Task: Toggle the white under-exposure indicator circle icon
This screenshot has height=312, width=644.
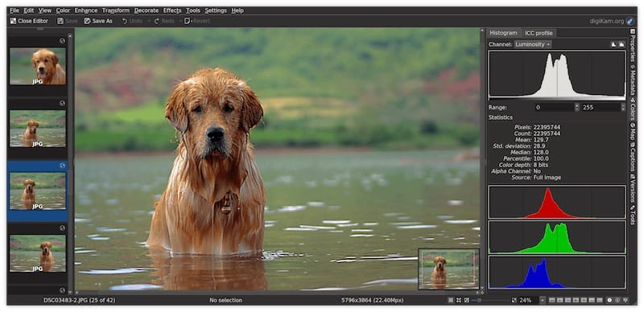Action: point(609,301)
